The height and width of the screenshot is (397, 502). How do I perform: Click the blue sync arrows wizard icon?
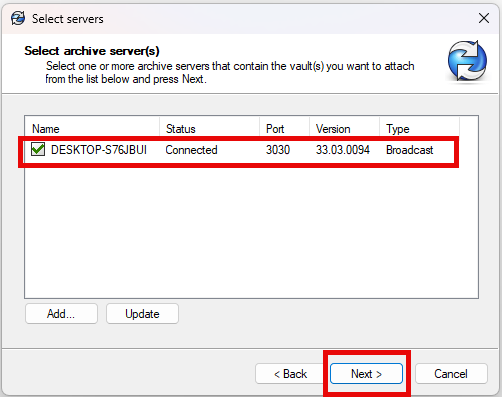(467, 61)
